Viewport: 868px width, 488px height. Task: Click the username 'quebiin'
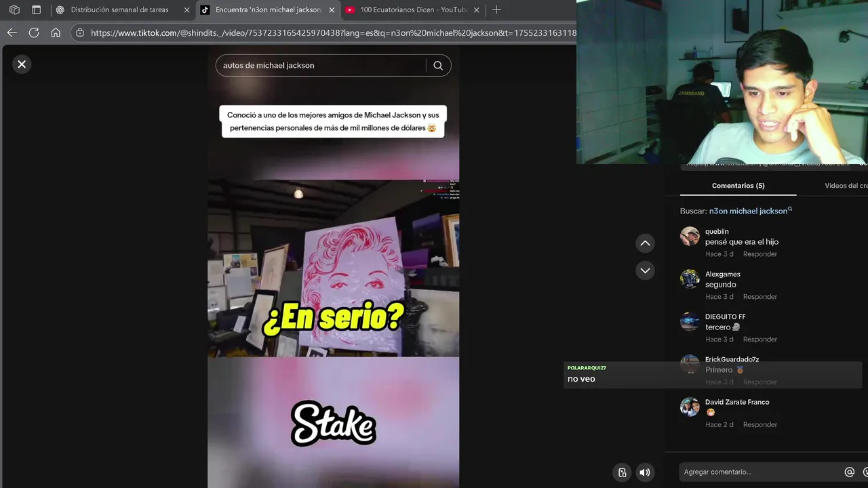(717, 232)
